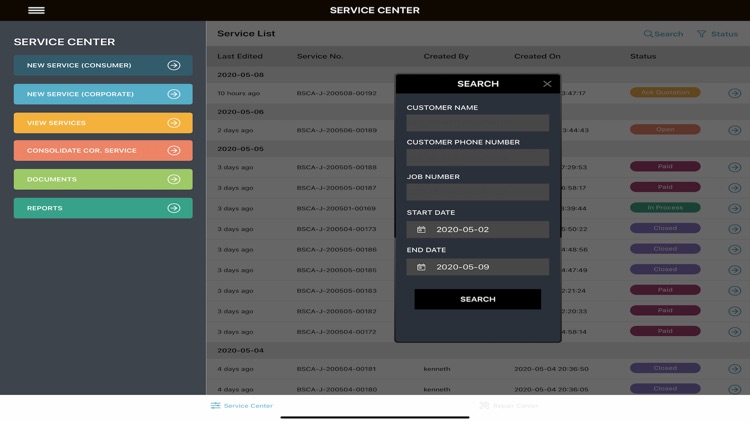Screen dimensions: 750x422
Task: Click Paid badge for BSCA-J-200505-00188
Action: (x=665, y=167)
